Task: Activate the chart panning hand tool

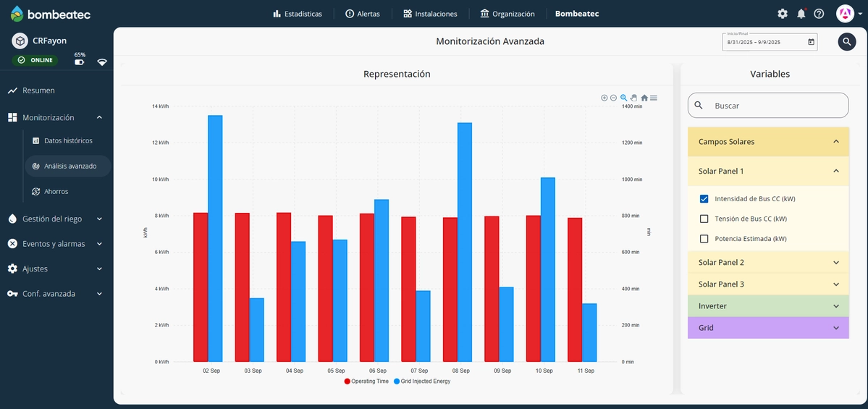Action: tap(633, 98)
